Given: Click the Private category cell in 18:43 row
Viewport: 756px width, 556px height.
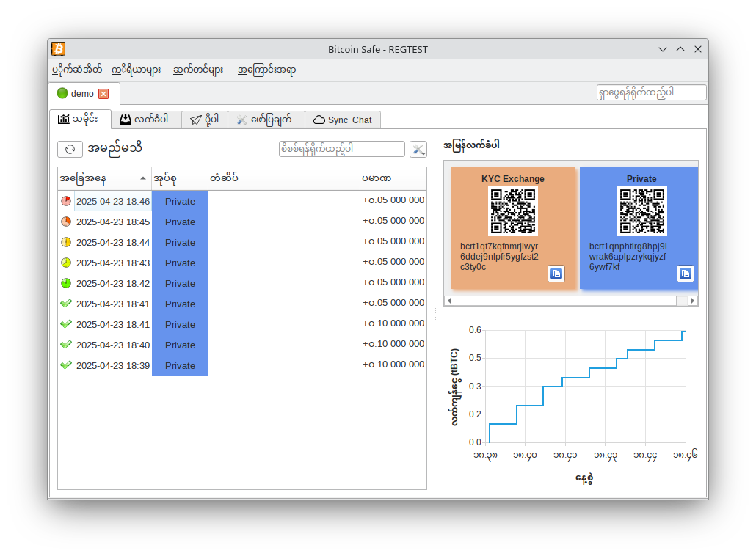Looking at the screenshot, I should click(x=180, y=263).
